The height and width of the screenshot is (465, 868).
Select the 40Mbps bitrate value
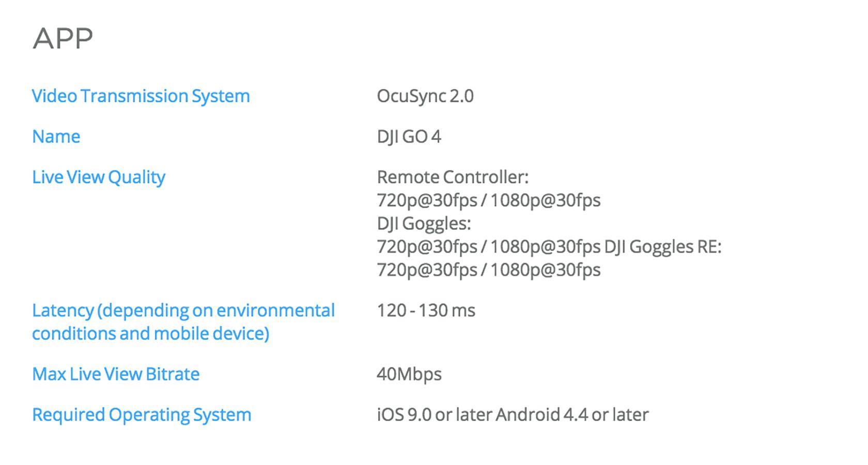pyautogui.click(x=409, y=374)
